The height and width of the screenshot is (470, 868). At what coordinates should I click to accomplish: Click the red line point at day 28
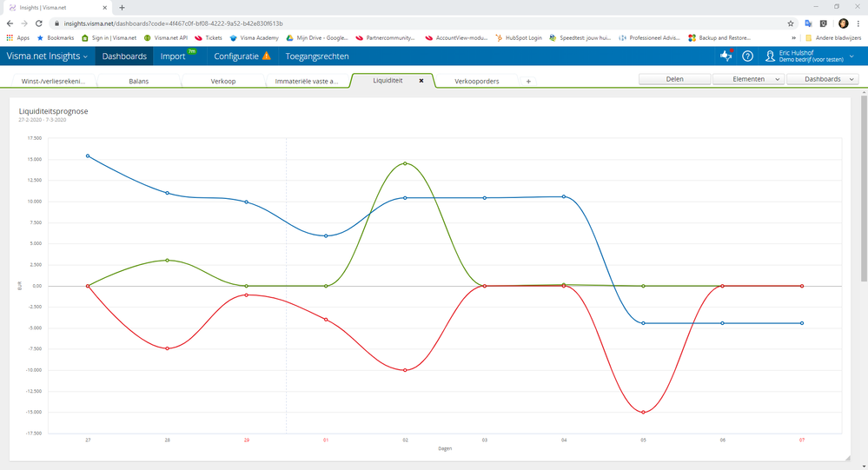tap(167, 348)
